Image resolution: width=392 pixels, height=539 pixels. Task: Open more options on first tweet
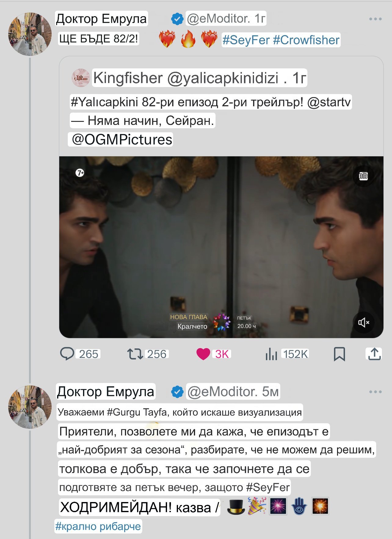tap(375, 19)
